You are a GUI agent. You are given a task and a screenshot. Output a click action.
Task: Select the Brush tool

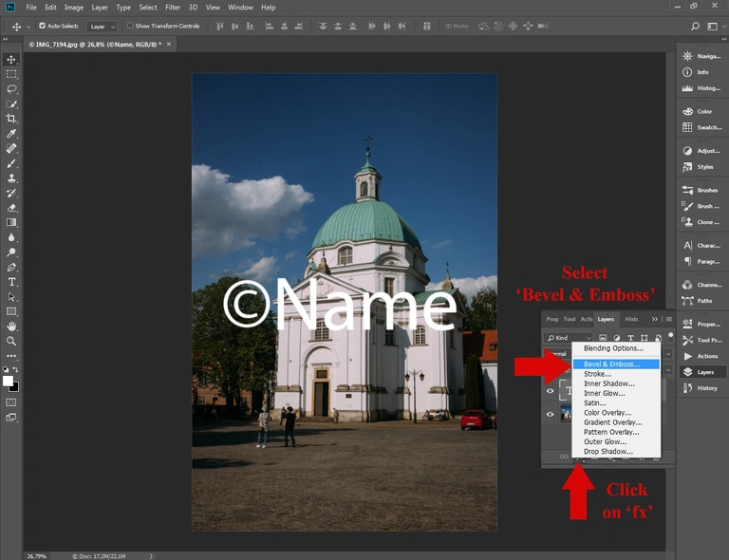point(11,163)
